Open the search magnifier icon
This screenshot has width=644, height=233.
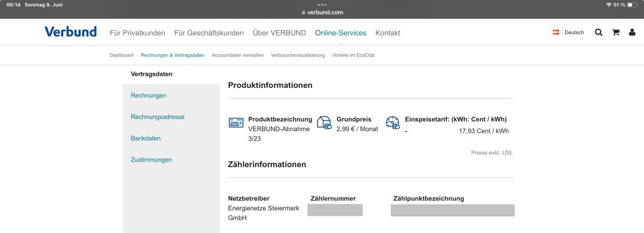599,33
